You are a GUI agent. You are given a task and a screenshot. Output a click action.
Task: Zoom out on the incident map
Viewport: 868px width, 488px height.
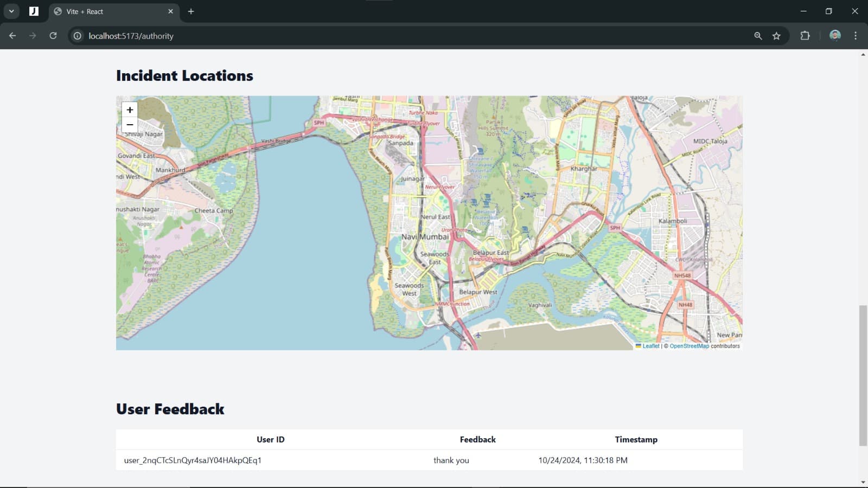pyautogui.click(x=130, y=125)
